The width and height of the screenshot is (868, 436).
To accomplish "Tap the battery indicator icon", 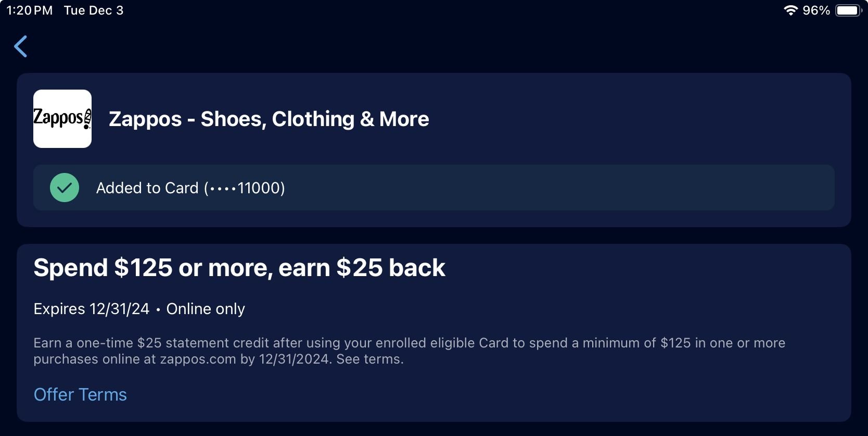I will [848, 10].
